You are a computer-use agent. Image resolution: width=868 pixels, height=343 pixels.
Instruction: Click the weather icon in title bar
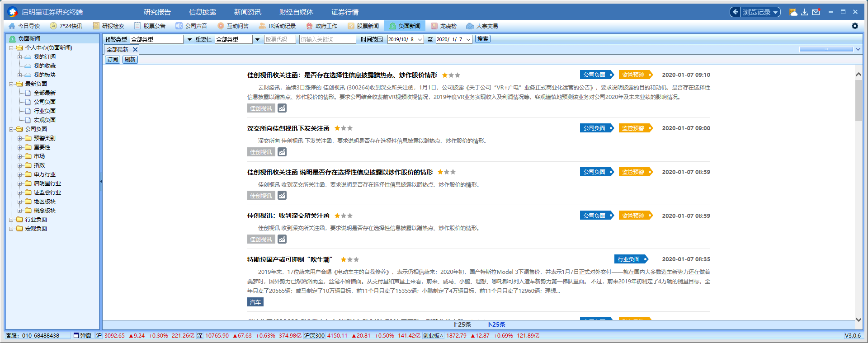coord(793,12)
